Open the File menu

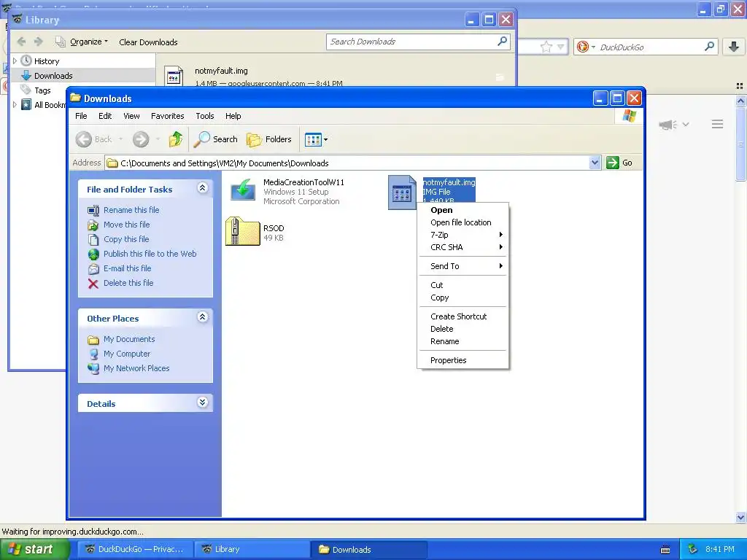[x=81, y=116]
